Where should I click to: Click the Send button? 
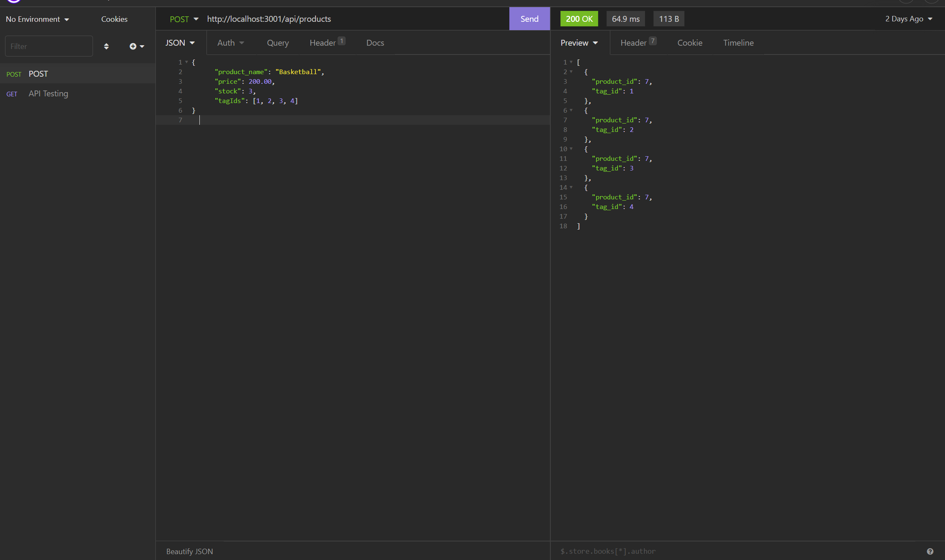(x=529, y=18)
